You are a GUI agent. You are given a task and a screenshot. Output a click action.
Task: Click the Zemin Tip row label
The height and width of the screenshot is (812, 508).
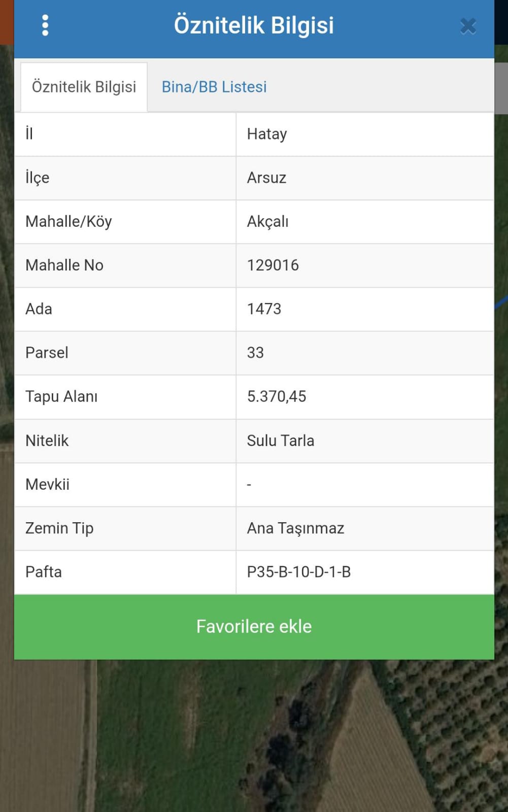[x=59, y=528]
